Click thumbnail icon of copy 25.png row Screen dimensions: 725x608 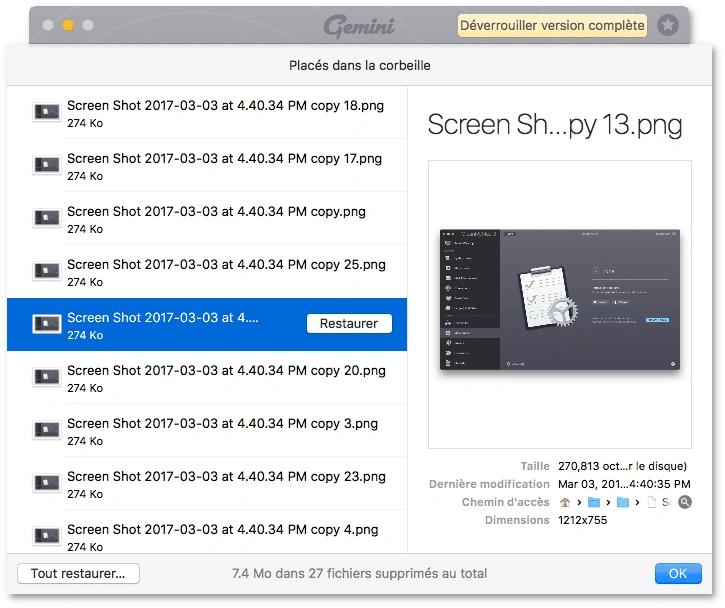click(x=47, y=271)
